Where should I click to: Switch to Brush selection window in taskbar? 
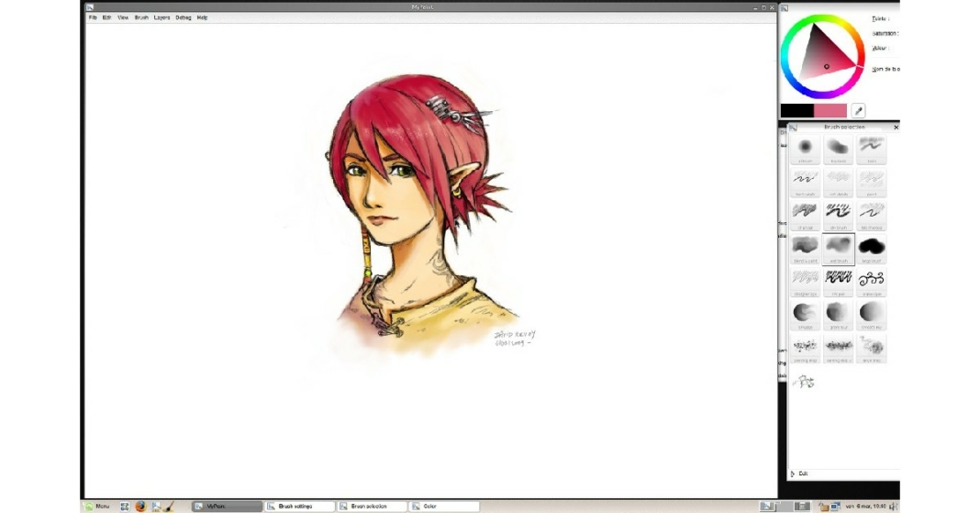point(372,507)
